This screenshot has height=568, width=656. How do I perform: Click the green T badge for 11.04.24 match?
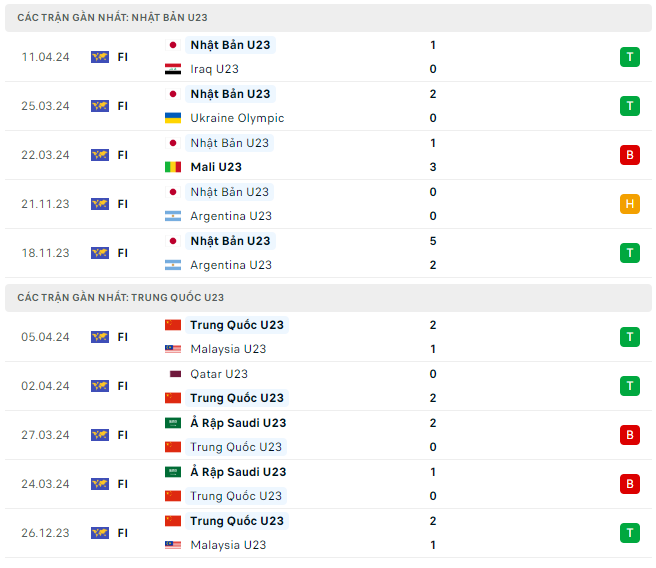pos(629,57)
